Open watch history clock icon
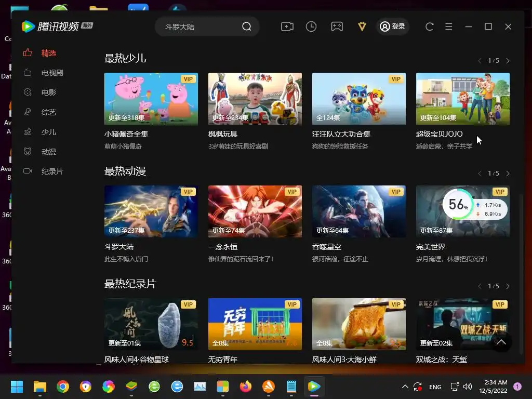The width and height of the screenshot is (532, 399). coord(311,26)
